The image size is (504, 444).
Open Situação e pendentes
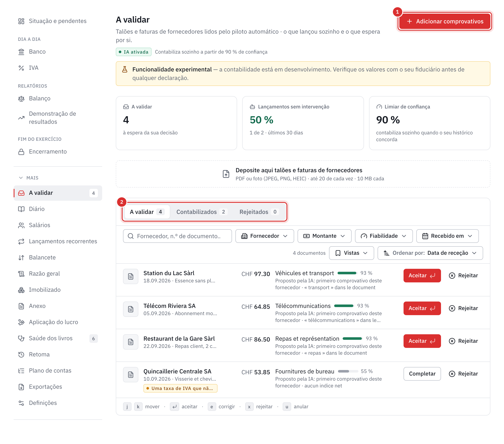pyautogui.click(x=58, y=21)
